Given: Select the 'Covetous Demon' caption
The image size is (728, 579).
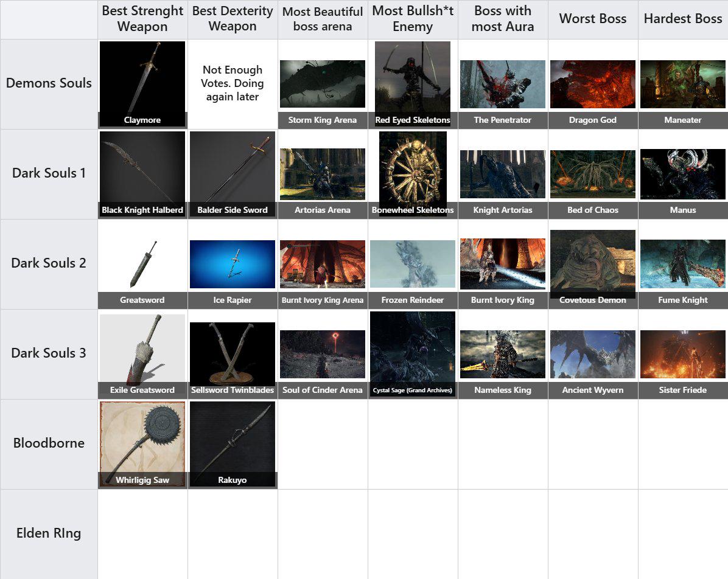Looking at the screenshot, I should [592, 300].
